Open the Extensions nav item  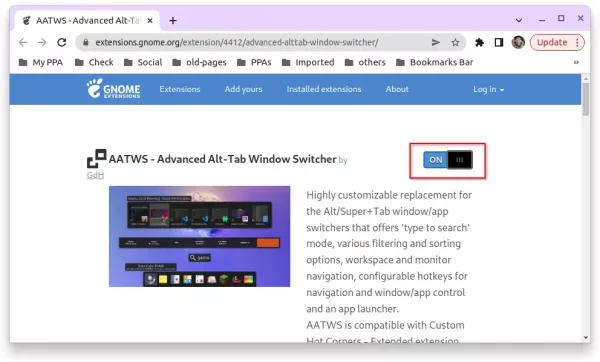[x=180, y=89]
